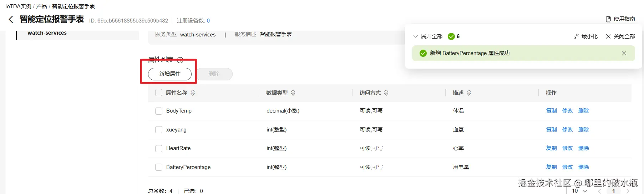Check the BodyTemp row checkbox

coord(159,111)
